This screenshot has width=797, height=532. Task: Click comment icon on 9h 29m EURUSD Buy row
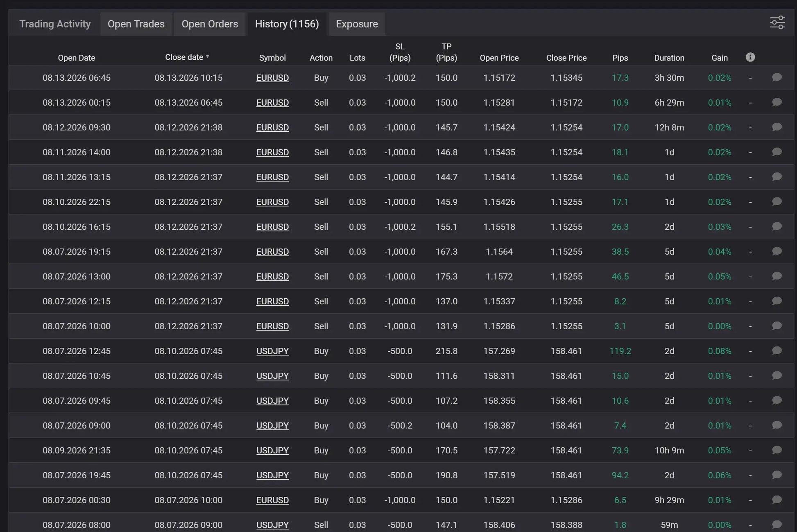(x=777, y=500)
